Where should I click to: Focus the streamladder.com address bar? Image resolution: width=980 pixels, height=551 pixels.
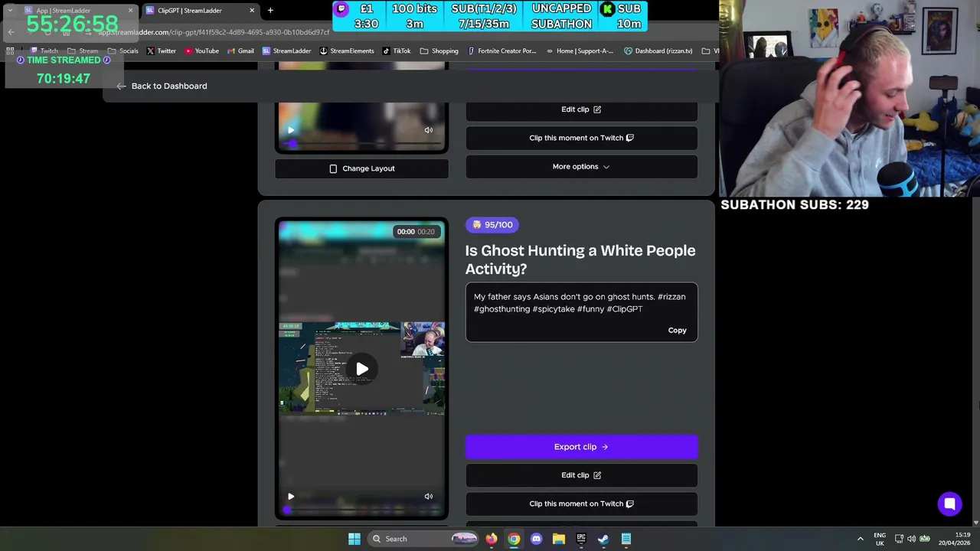point(214,32)
